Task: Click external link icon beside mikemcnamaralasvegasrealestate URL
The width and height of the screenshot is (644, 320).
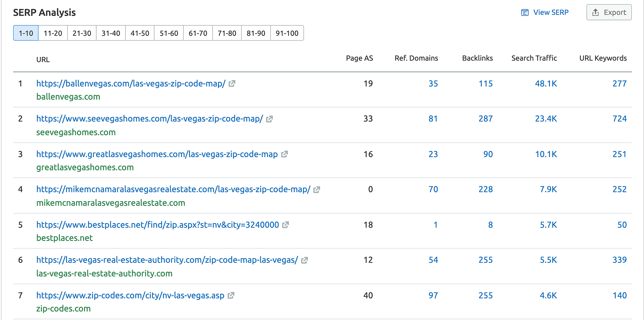Action: [317, 190]
